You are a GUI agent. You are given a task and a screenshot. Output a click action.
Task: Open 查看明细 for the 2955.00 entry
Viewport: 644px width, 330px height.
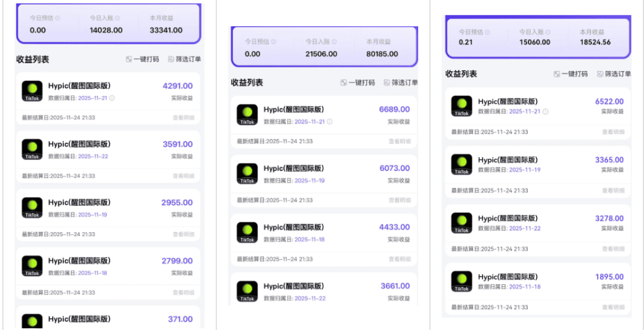(183, 235)
